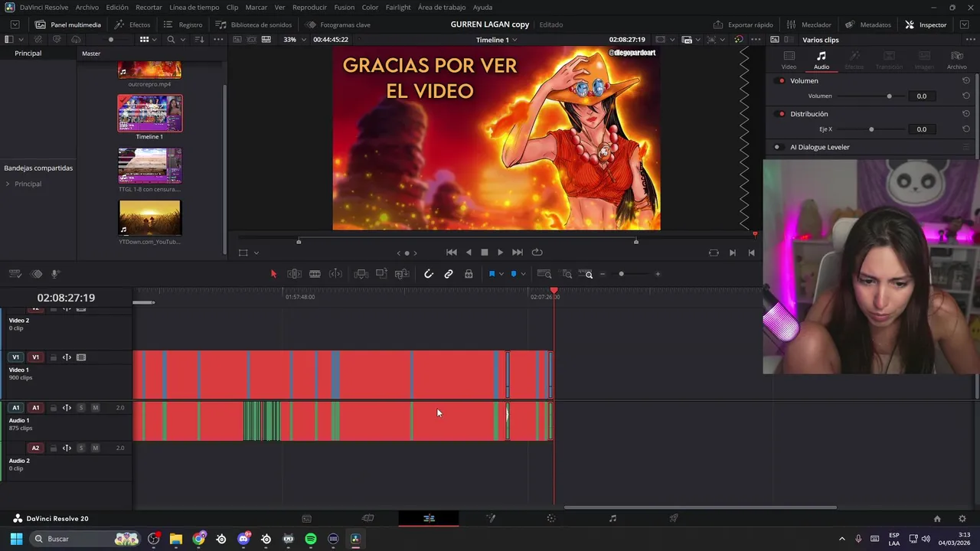This screenshot has width=980, height=551.
Task: Click the Detail Zoom icon
Action: (x=567, y=274)
